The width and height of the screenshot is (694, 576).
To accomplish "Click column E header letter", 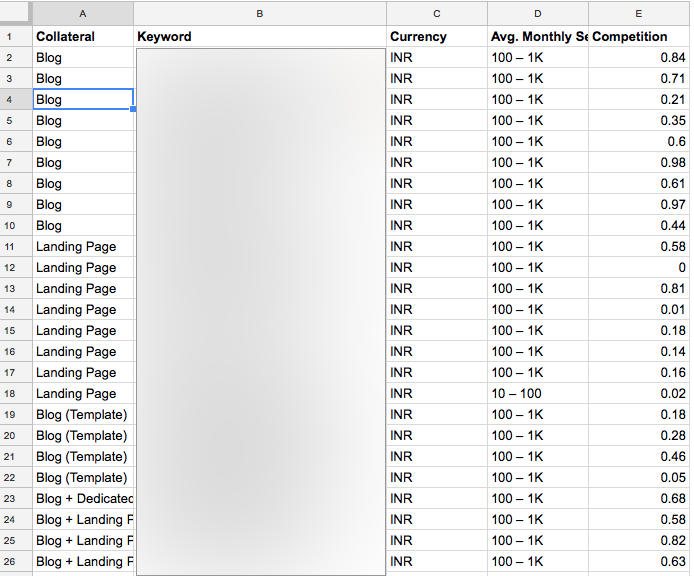I will coord(638,13).
